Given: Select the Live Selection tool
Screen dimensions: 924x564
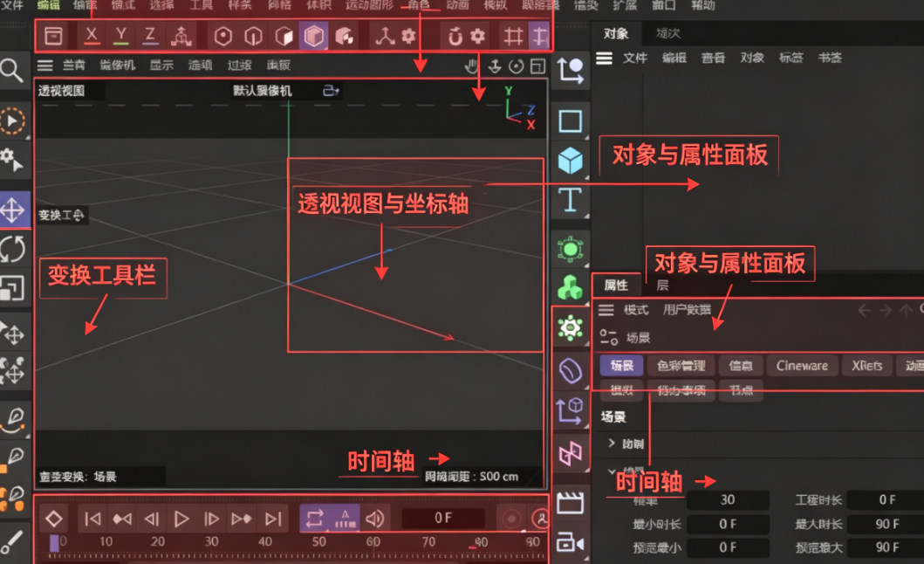Looking at the screenshot, I should (12, 121).
